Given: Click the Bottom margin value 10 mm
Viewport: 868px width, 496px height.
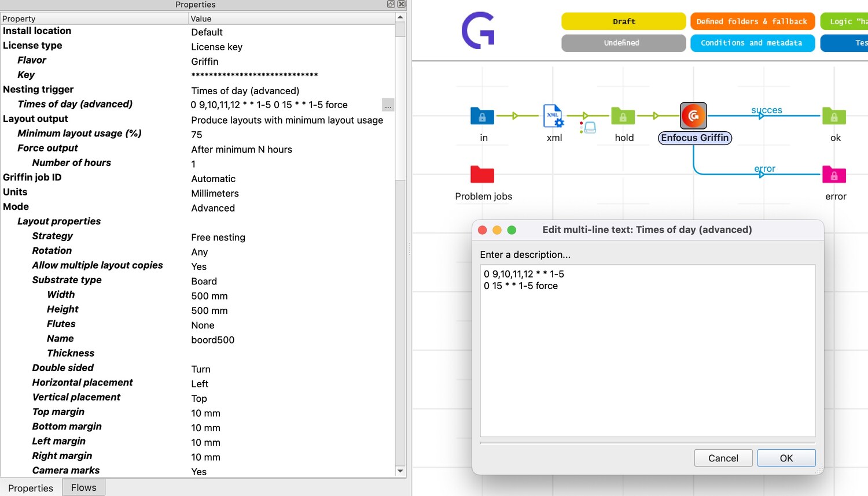Looking at the screenshot, I should 205,428.
